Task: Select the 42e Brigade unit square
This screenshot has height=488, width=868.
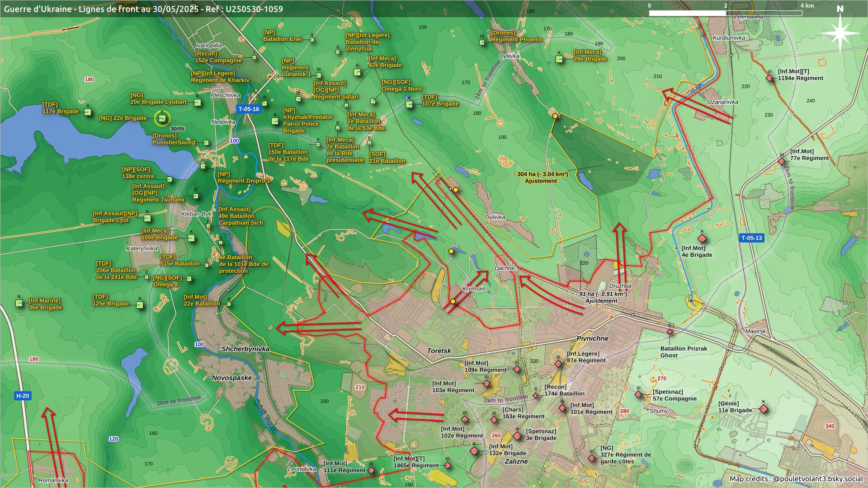Action: (357, 72)
